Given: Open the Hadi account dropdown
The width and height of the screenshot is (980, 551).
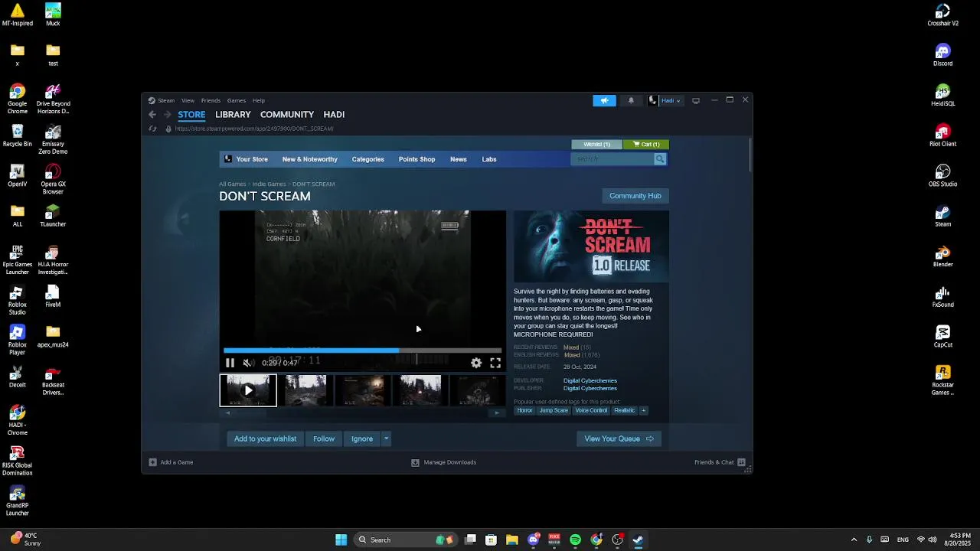Looking at the screenshot, I should click(665, 100).
